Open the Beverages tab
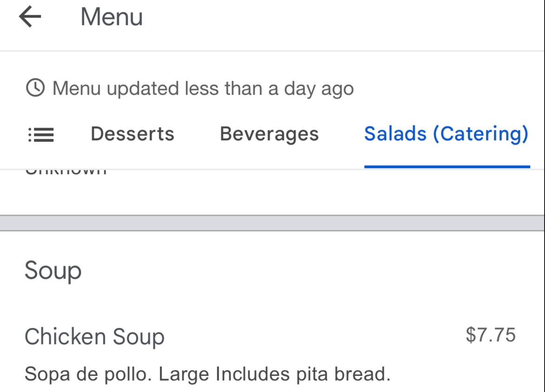Screen dimensions: 545x392 click(x=269, y=134)
